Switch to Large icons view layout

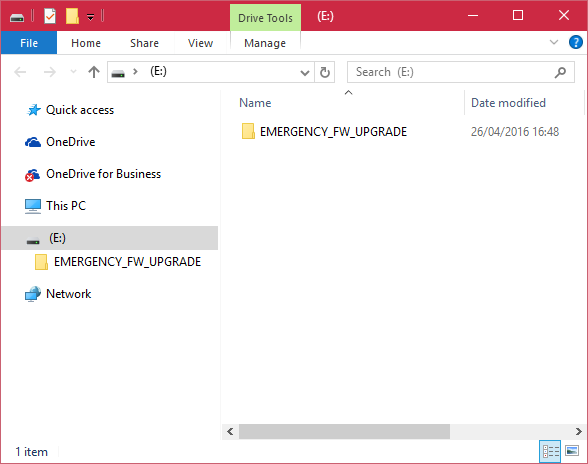pyautogui.click(x=572, y=450)
